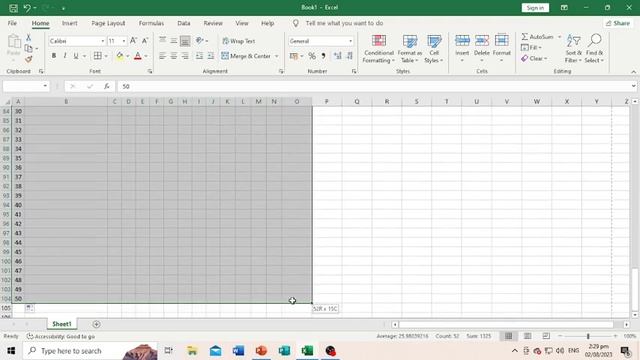Apply Percent Style format
The height and width of the screenshot is (360, 640).
click(312, 56)
